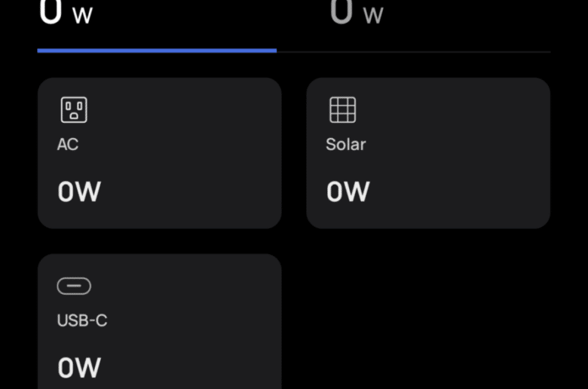Click the AC label text
This screenshot has height=389, width=588.
pyautogui.click(x=68, y=145)
